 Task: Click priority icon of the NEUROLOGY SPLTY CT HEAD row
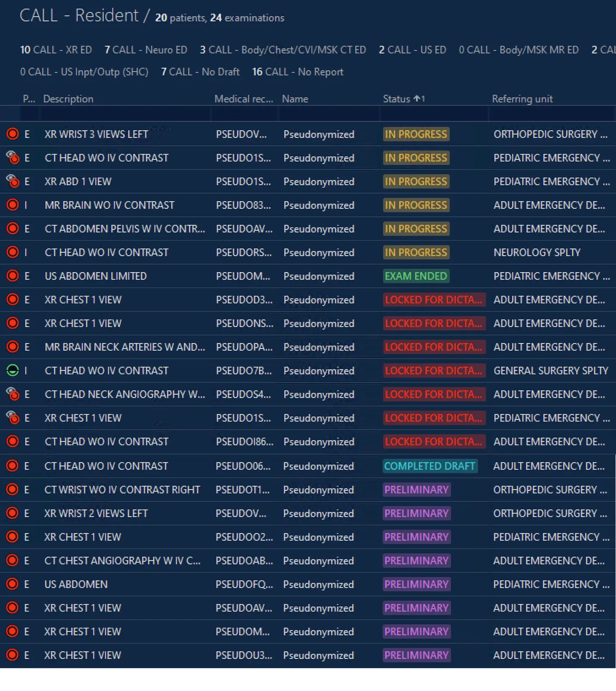point(13,252)
